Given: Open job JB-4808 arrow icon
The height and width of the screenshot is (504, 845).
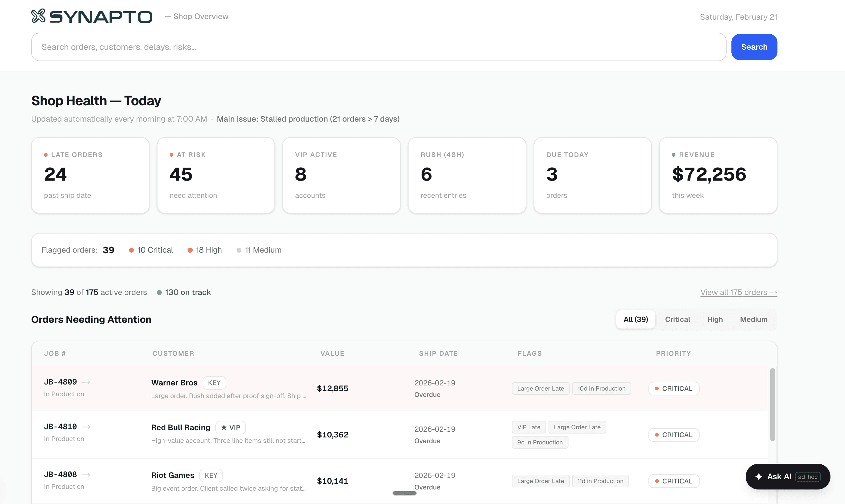Looking at the screenshot, I should (86, 475).
